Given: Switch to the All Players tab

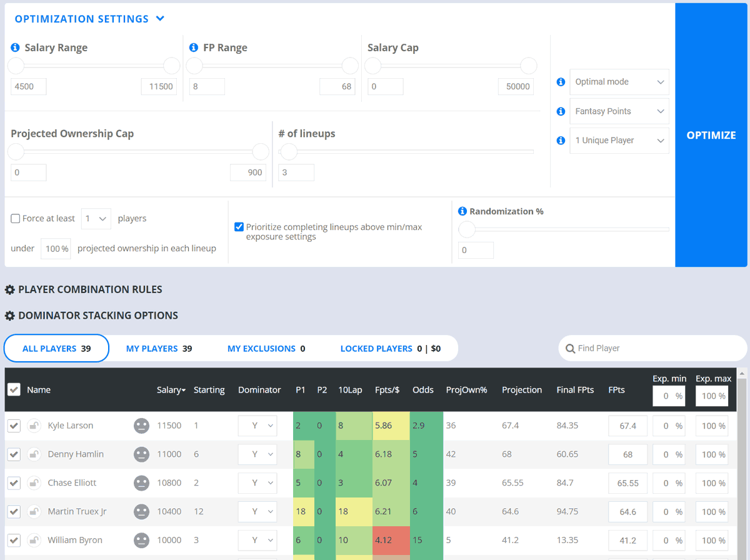Looking at the screenshot, I should click(x=56, y=349).
